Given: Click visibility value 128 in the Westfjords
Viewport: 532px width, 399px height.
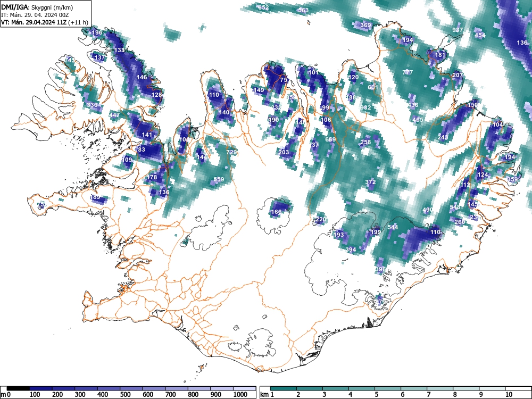Looking at the screenshot, I should click(x=156, y=95).
